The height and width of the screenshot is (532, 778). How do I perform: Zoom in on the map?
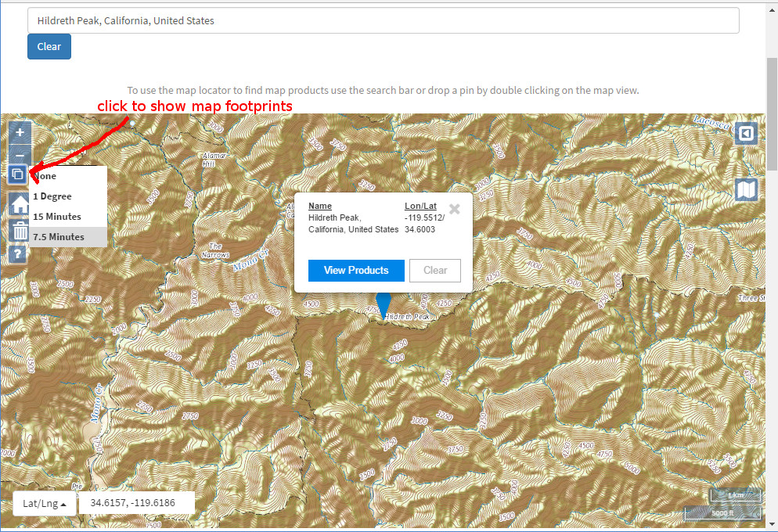[x=19, y=132]
